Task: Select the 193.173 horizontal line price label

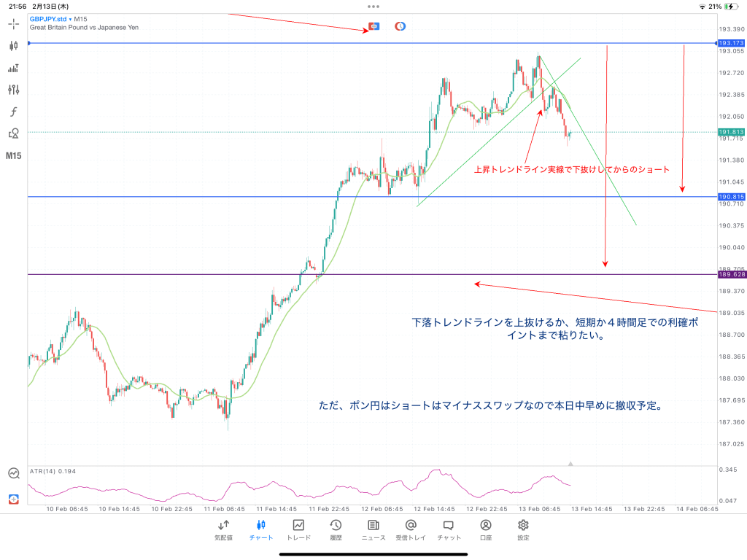Action: click(731, 44)
